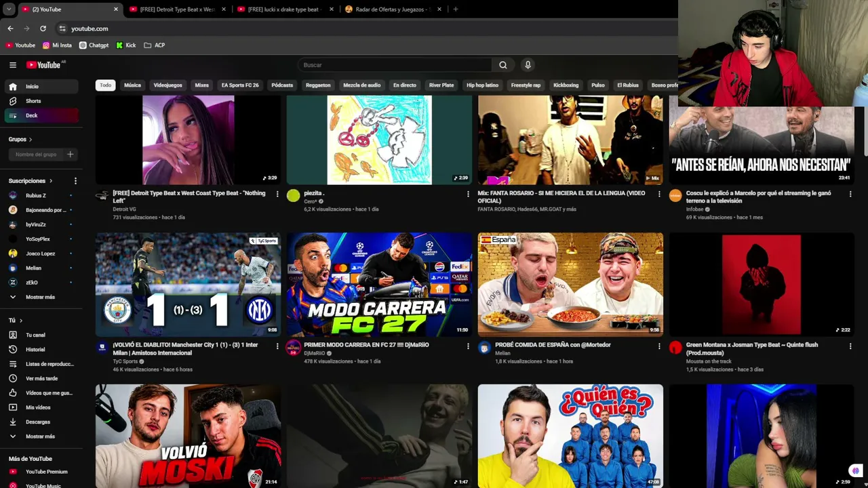Image resolution: width=868 pixels, height=488 pixels.
Task: Open the Tú section header
Action: coord(16,321)
